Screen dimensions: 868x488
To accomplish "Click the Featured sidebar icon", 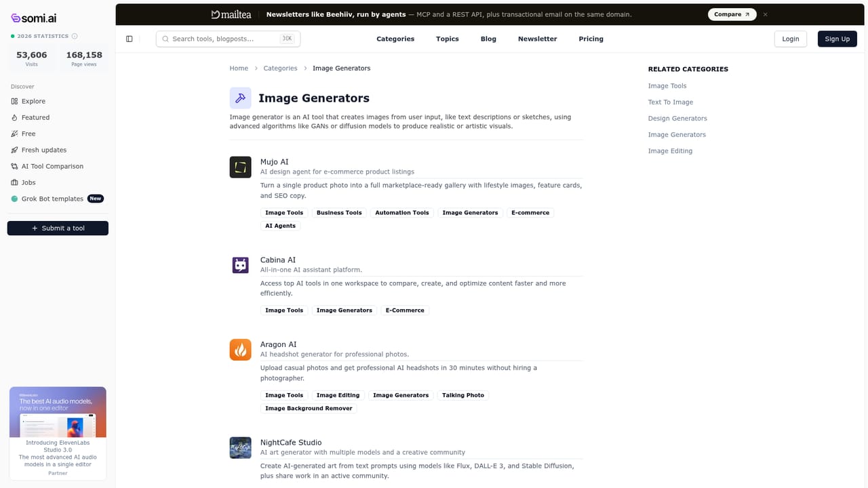I will (15, 117).
